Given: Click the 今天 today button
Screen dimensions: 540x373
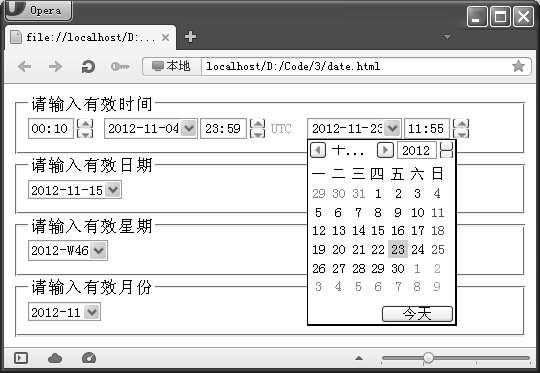Looking at the screenshot, I should tap(417, 314).
